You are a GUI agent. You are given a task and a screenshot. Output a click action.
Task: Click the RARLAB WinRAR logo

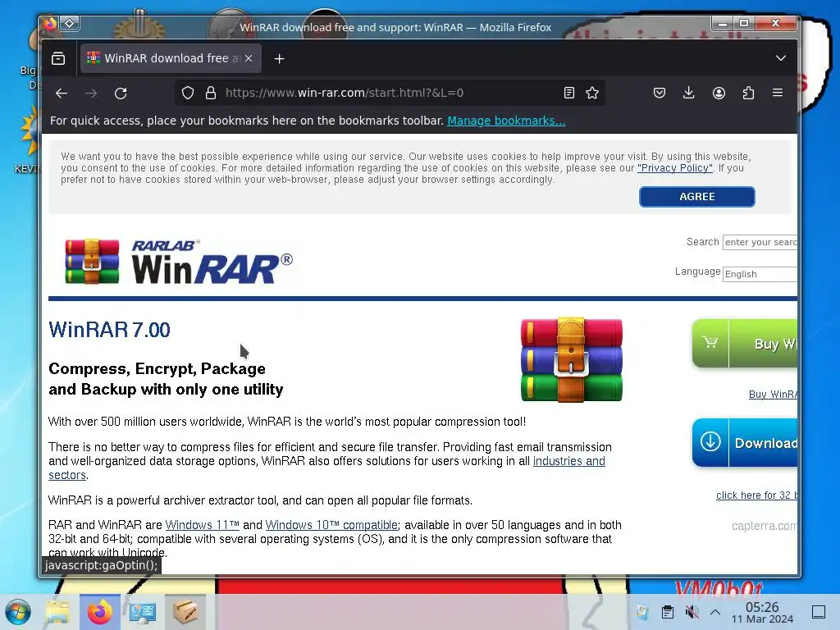[178, 262]
